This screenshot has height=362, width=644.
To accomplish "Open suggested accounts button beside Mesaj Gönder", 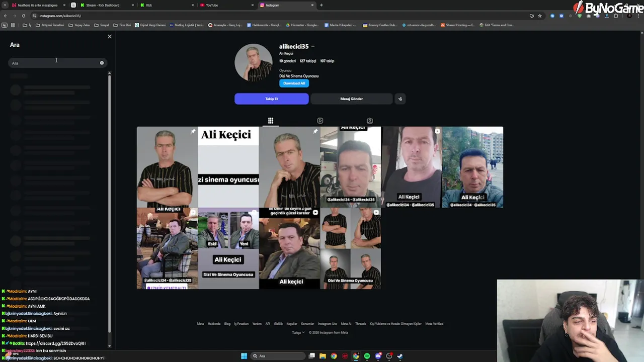I will tap(400, 99).
